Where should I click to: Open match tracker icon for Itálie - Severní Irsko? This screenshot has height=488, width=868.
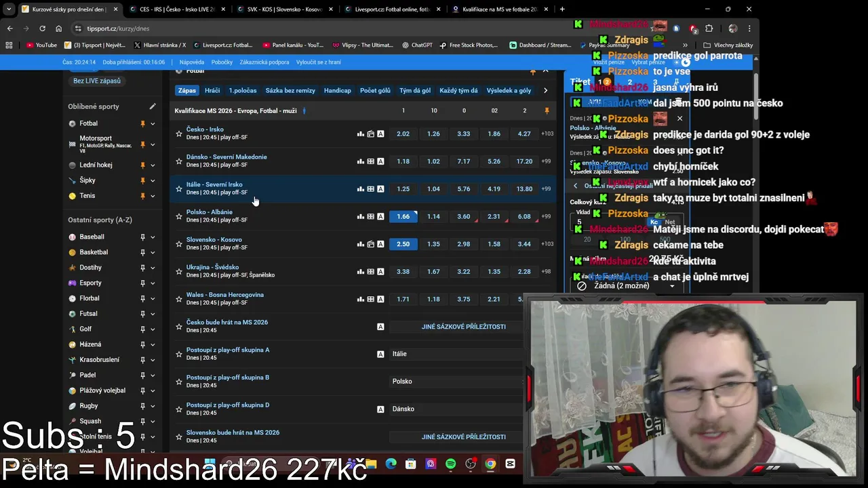pyautogui.click(x=371, y=189)
